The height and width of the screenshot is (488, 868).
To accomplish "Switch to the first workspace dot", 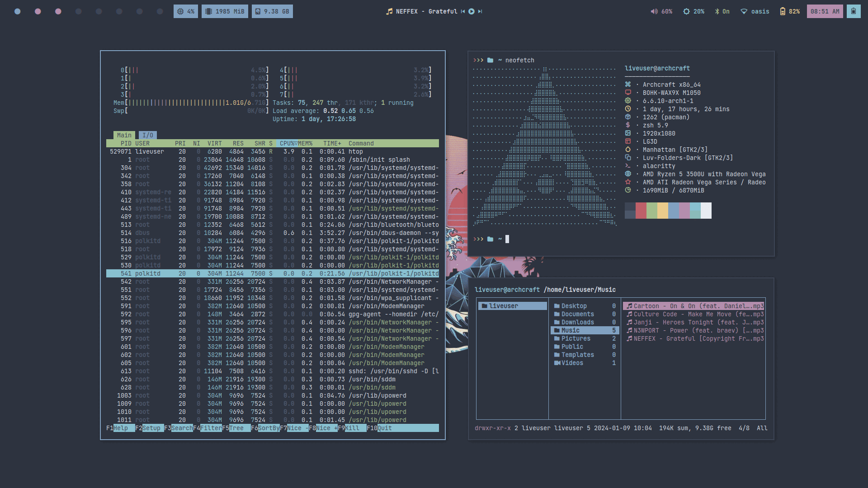I will [x=18, y=12].
